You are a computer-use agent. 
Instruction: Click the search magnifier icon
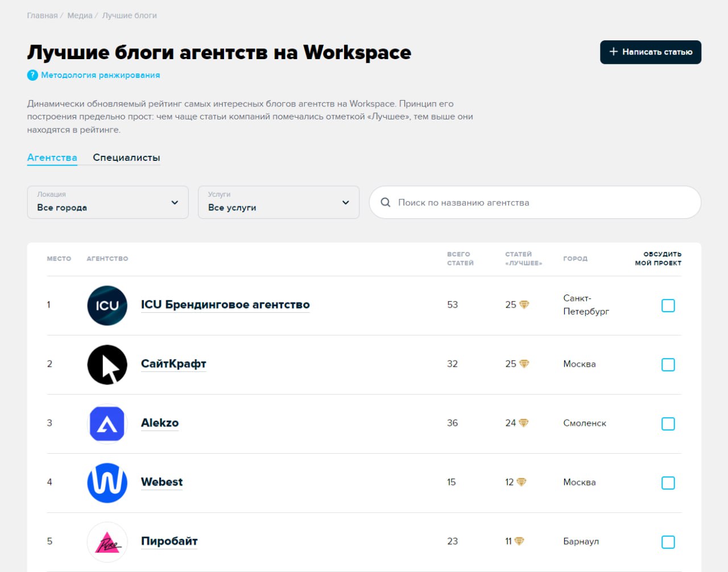[x=386, y=202]
